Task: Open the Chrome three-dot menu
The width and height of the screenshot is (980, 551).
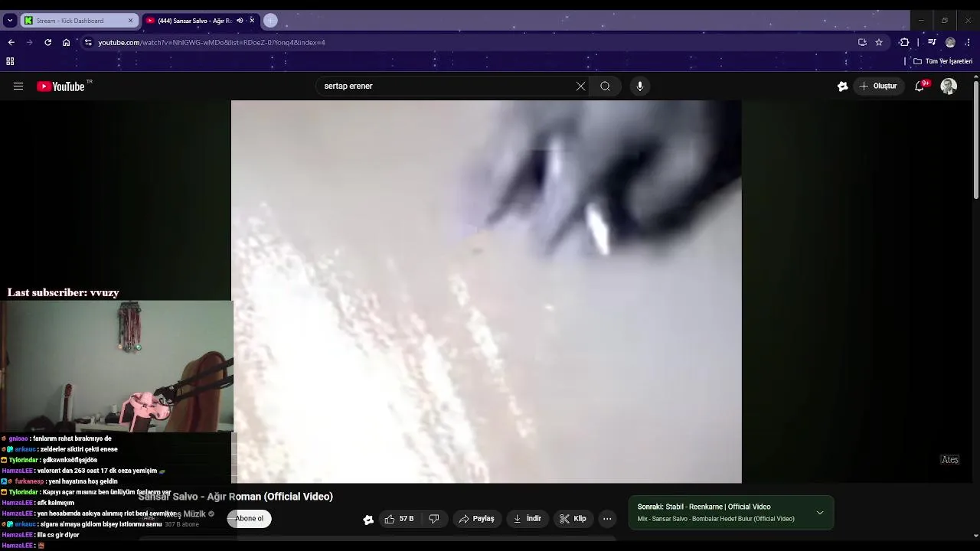Action: (968, 42)
